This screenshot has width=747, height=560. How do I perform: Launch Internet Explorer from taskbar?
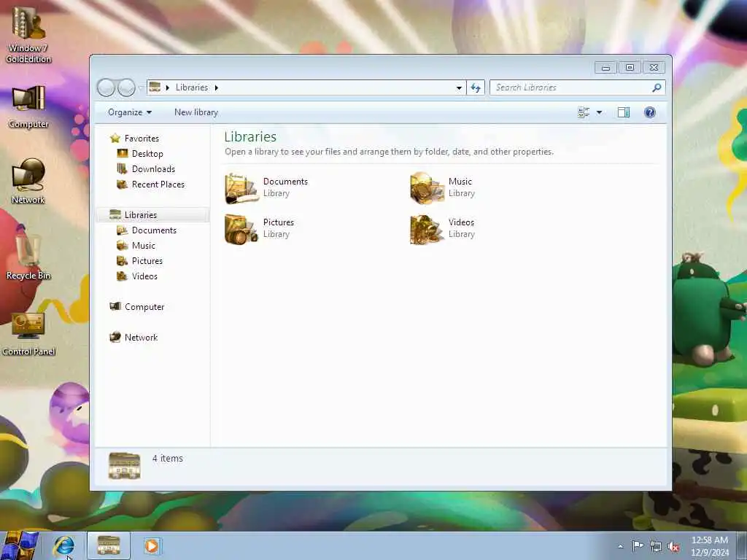[x=63, y=545]
